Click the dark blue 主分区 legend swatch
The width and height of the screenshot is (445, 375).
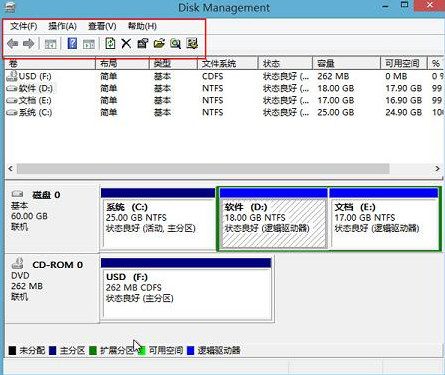pos(52,350)
